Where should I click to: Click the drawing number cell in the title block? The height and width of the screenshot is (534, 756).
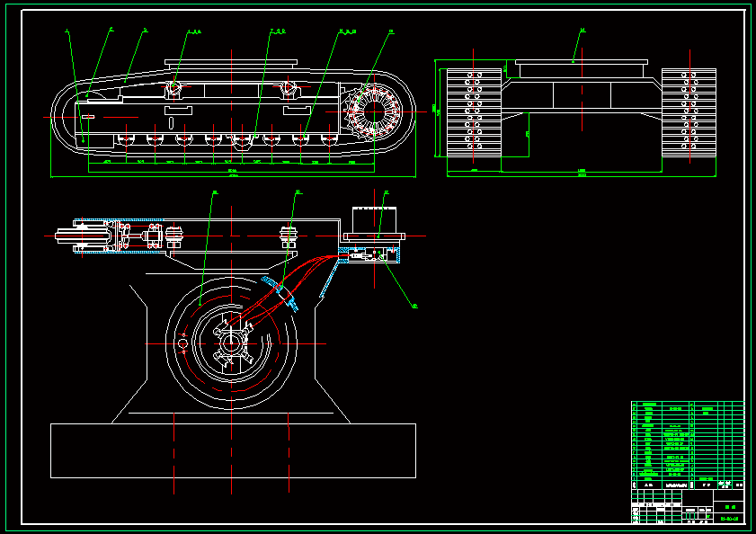pyautogui.click(x=729, y=519)
